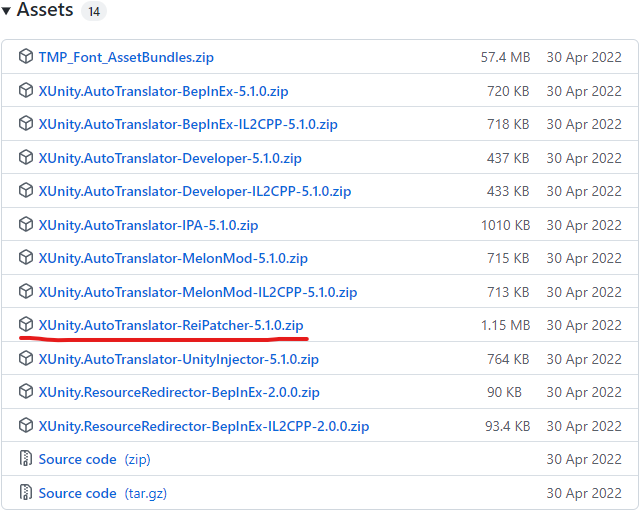This screenshot has height=512, width=641.
Task: Click package icon beside TMP_Font_AssetBundles.zip
Action: 26,58
